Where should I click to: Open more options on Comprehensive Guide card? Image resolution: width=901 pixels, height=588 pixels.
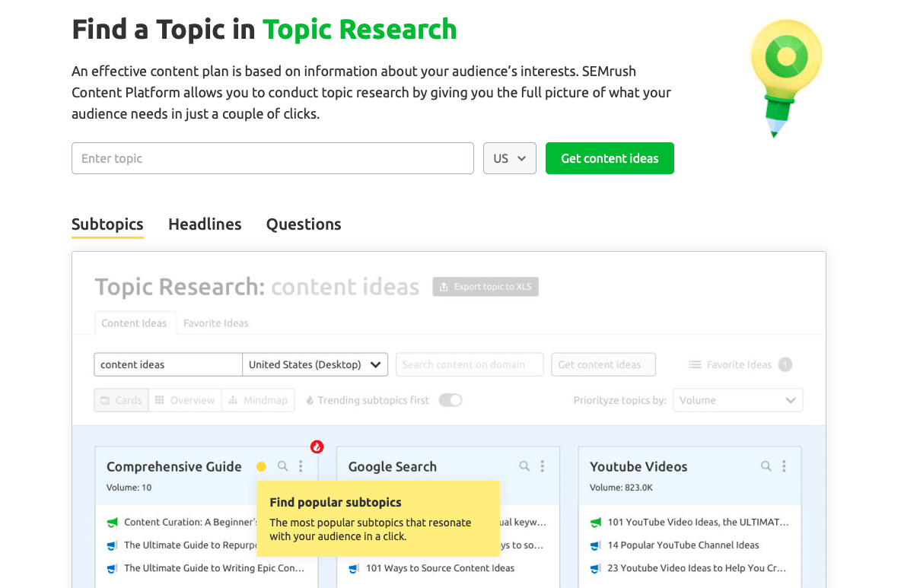301,466
